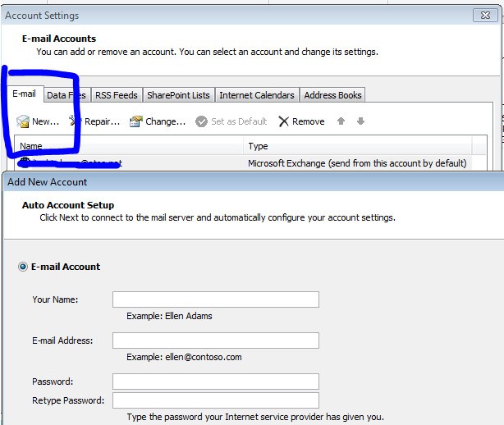Image resolution: width=504 pixels, height=425 pixels.
Task: Switch to the E-mail tab
Action: point(25,94)
